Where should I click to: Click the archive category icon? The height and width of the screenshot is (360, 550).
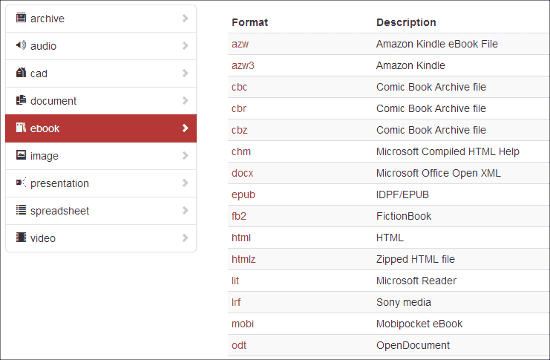coord(21,18)
